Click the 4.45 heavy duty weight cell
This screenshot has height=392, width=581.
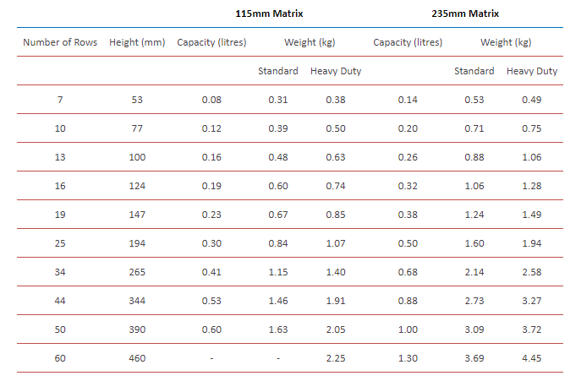pos(532,358)
